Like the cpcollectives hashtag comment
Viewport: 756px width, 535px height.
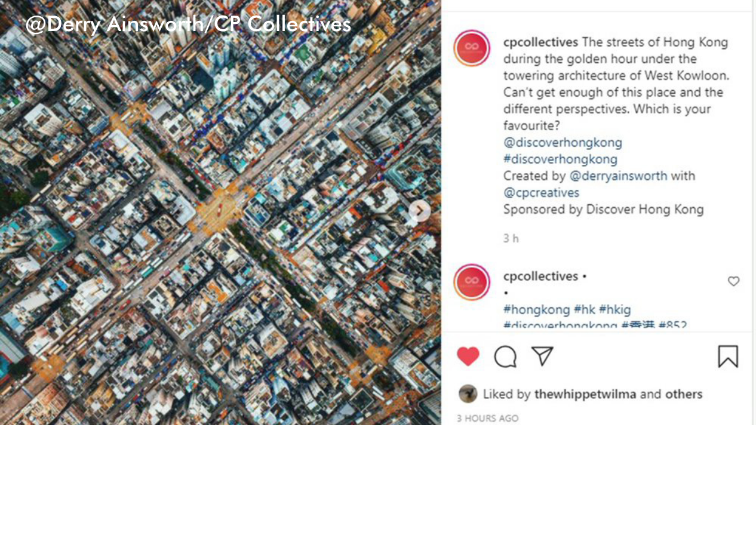point(734,281)
